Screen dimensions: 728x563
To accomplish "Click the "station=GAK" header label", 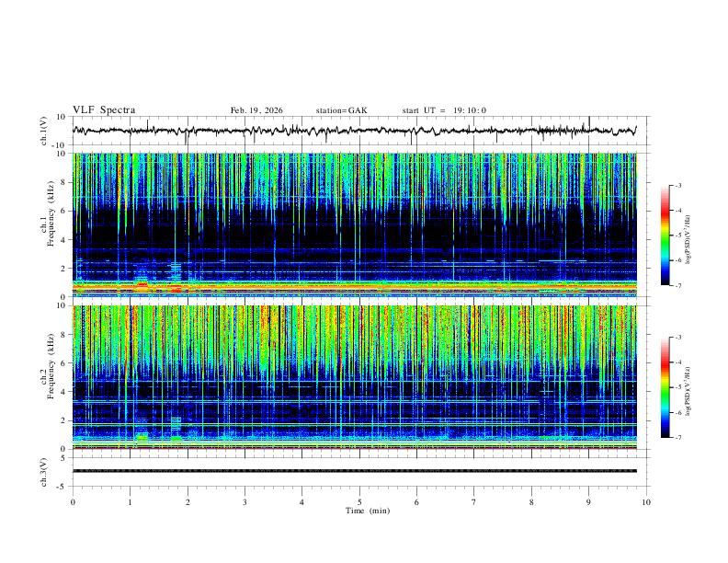I will point(341,110).
